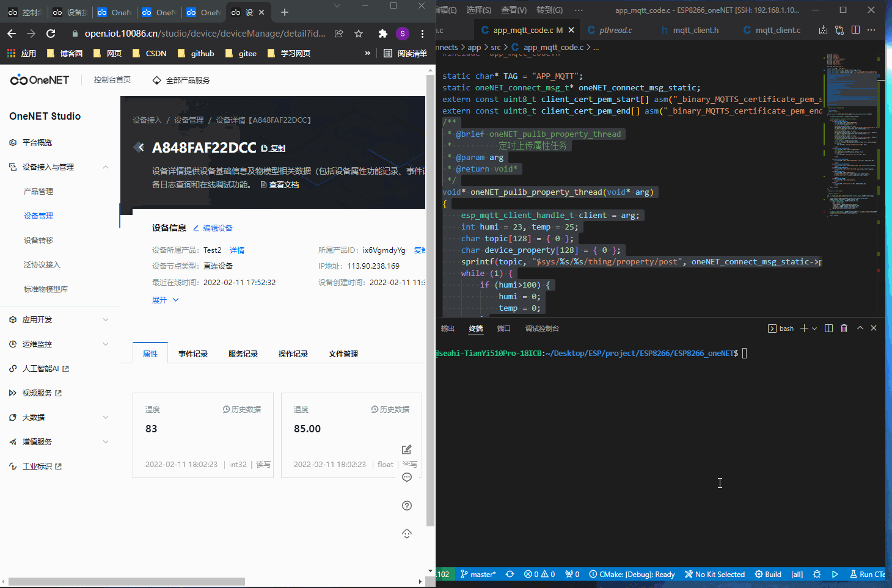This screenshot has height=588, width=892.
Task: Run the CMake target with the play icon
Action: pos(835,575)
